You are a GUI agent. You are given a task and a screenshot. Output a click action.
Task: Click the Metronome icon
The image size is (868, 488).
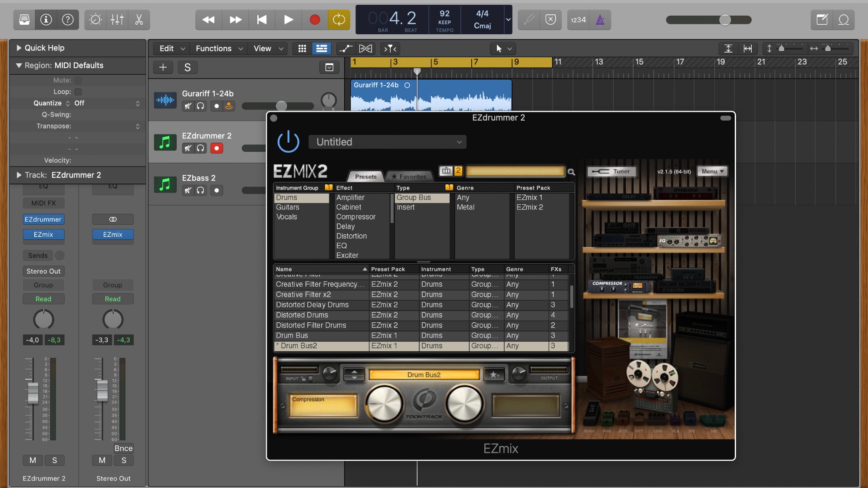600,20
